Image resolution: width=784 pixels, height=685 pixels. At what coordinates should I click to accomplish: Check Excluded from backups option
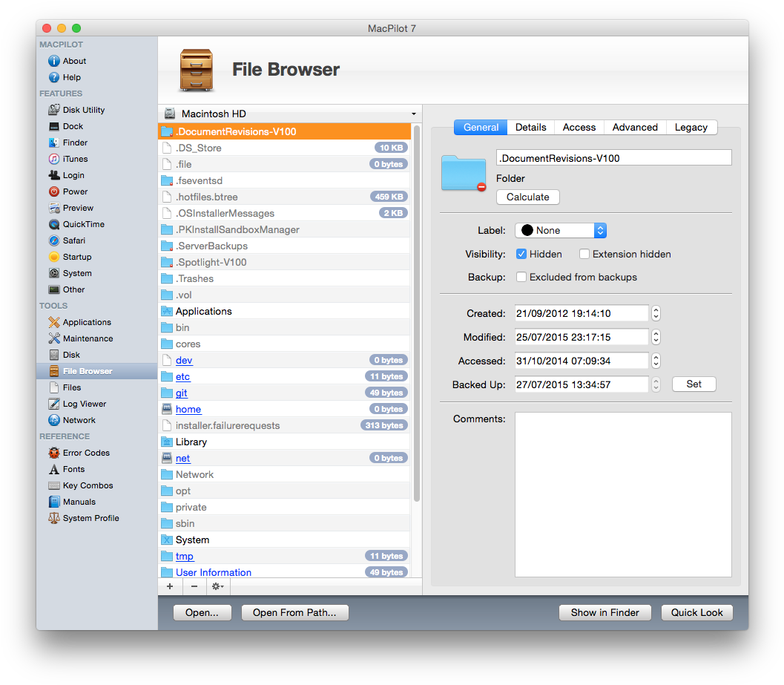[x=521, y=277]
